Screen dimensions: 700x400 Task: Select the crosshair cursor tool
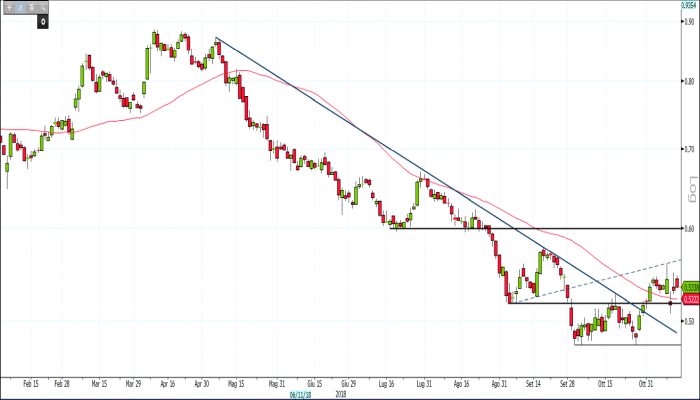pos(8,5)
